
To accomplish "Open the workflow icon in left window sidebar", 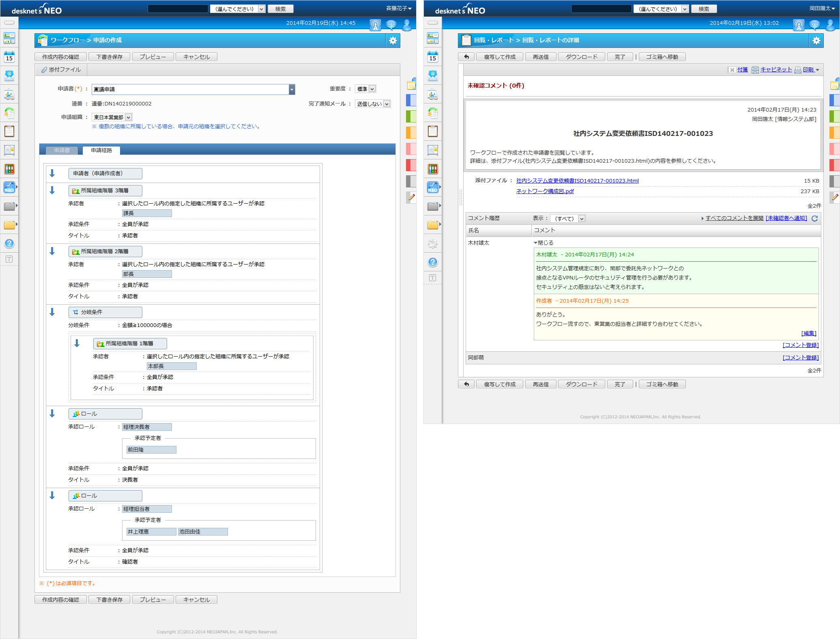I will [x=9, y=112].
